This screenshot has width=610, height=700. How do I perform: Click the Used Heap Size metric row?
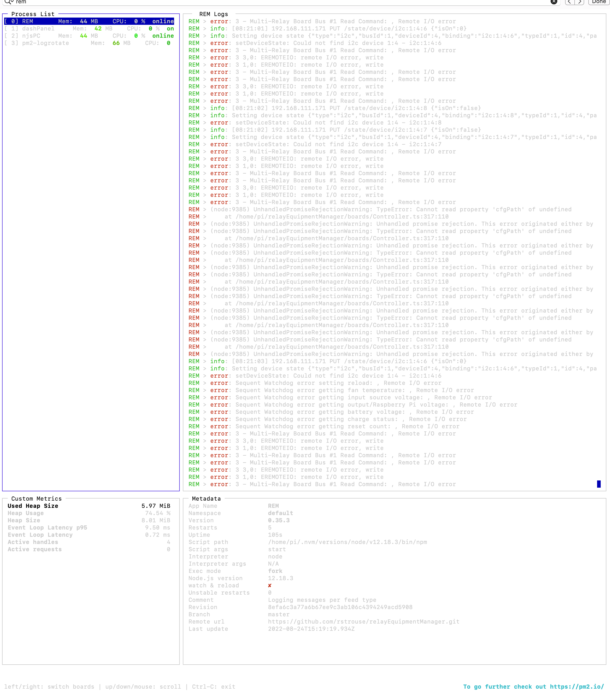tap(33, 506)
